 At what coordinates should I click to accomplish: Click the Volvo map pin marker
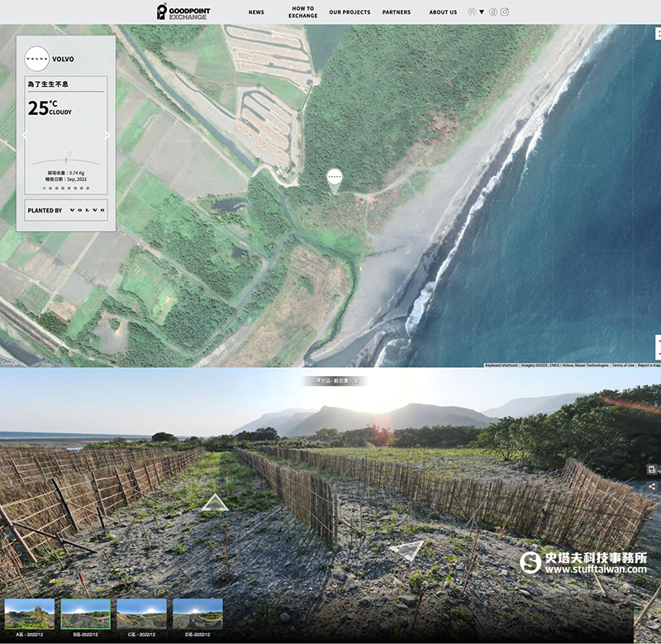334,179
